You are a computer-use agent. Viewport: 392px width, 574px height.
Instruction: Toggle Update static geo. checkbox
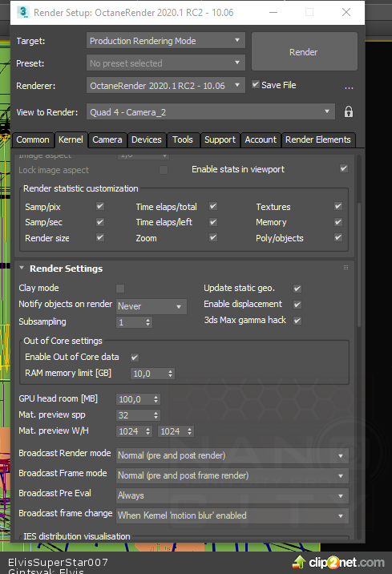pos(297,289)
